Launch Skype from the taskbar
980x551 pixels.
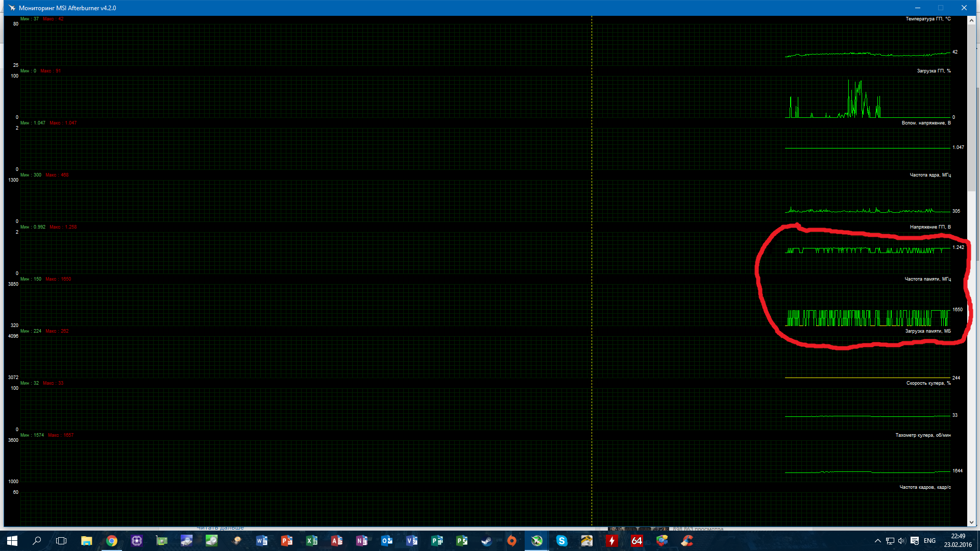(561, 541)
